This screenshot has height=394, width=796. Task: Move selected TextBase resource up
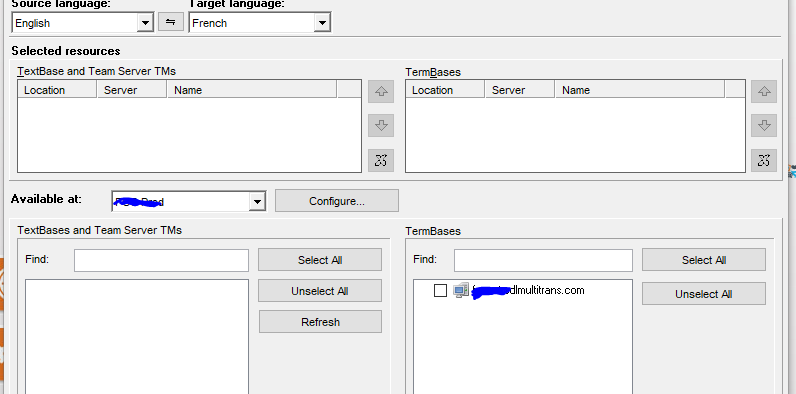(x=381, y=91)
